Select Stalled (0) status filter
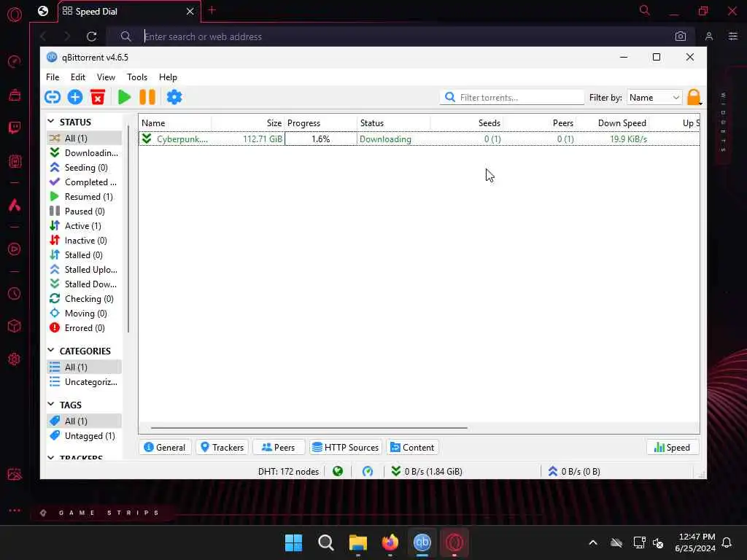747x560 pixels. tap(85, 254)
